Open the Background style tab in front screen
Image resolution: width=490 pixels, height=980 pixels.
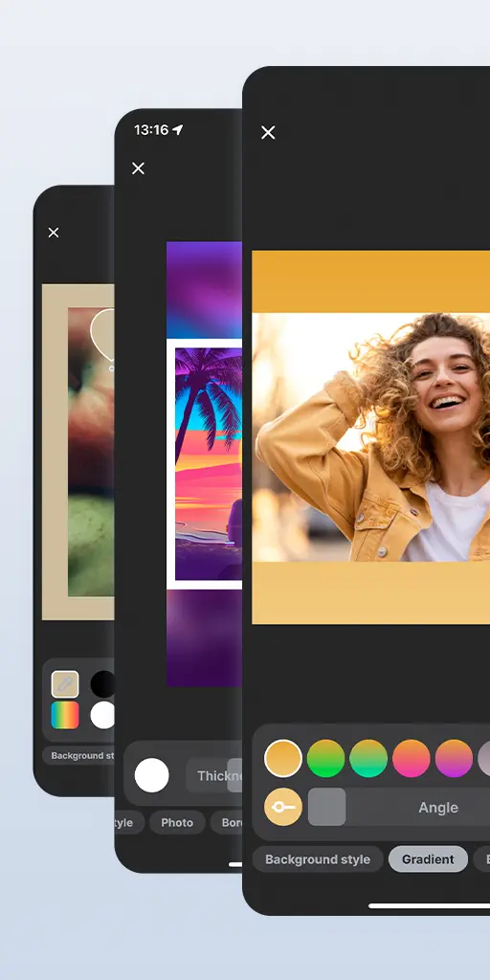[x=318, y=859]
